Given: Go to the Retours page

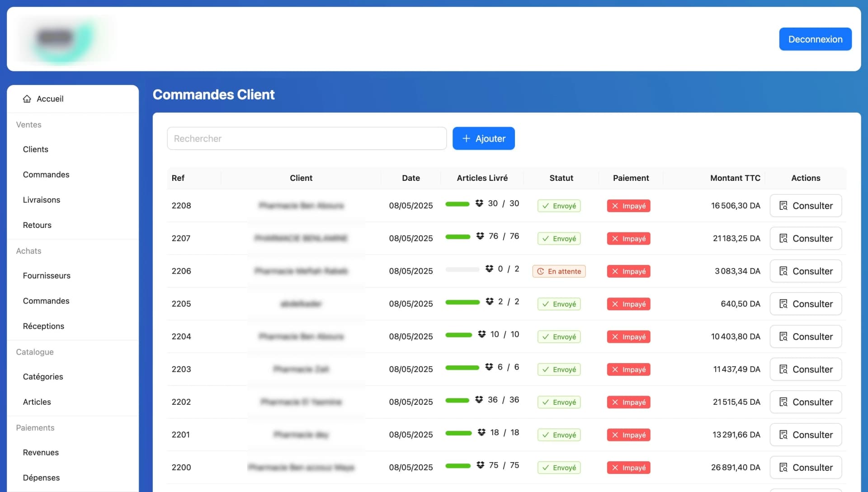Looking at the screenshot, I should 37,225.
